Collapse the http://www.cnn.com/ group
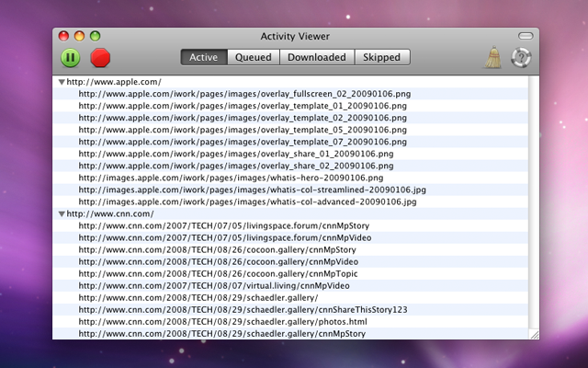Screen dimensions: 588x368 click(x=62, y=213)
